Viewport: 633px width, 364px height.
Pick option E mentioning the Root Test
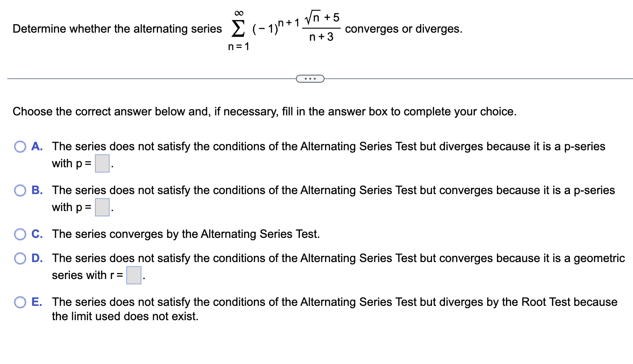(20, 302)
